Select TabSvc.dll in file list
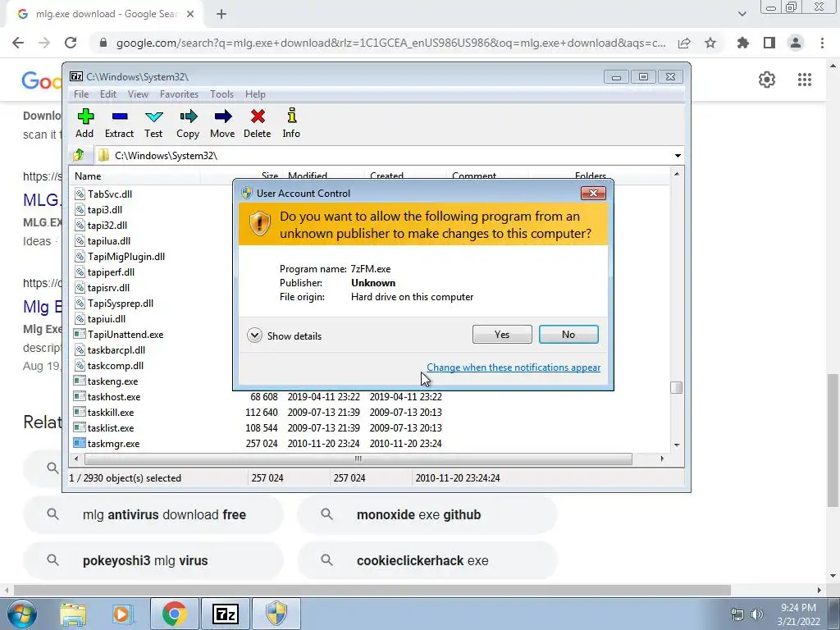840x630 pixels. click(110, 194)
